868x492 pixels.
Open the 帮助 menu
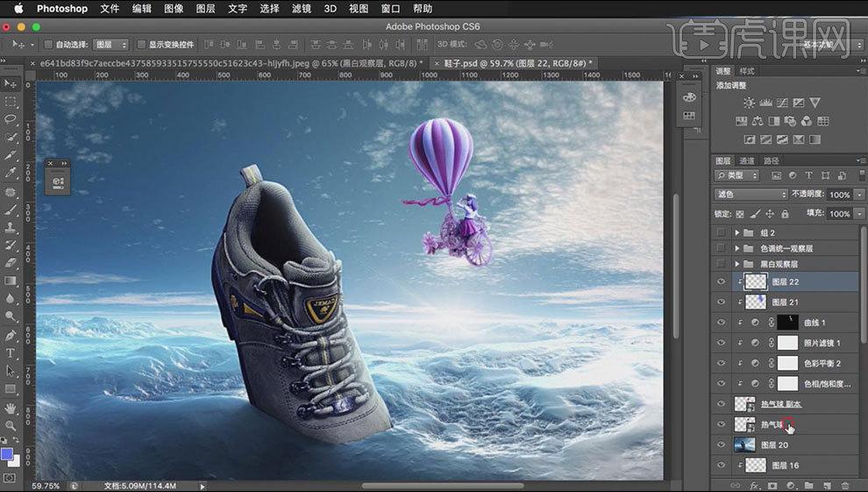pos(423,8)
